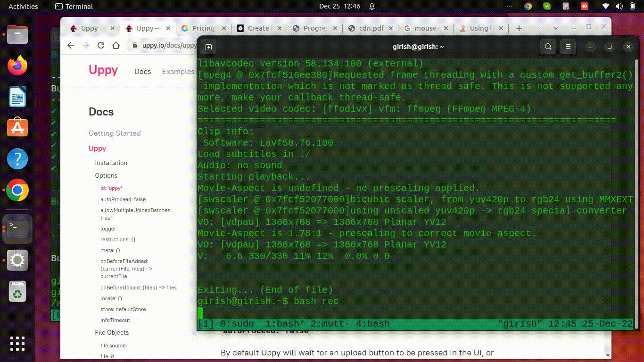Screen dimensions: 644x362
Task: Switch to the Create browser tab
Action: 258,28
